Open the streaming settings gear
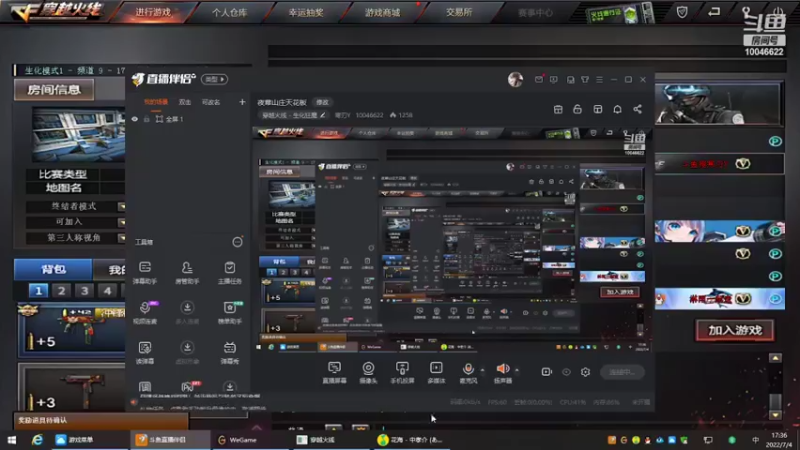This screenshot has width=800, height=450. tap(585, 372)
